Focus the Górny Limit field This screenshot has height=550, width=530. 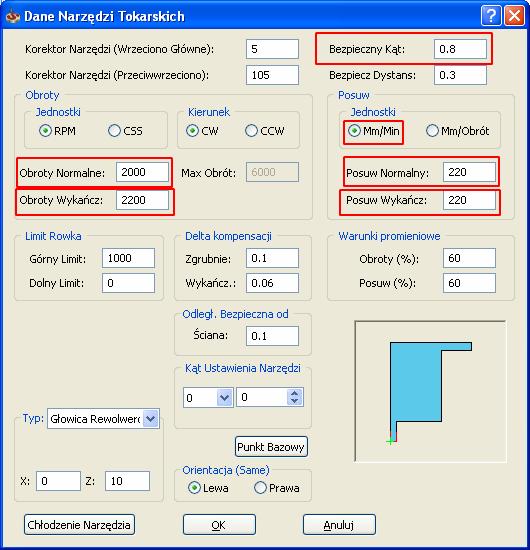click(128, 258)
